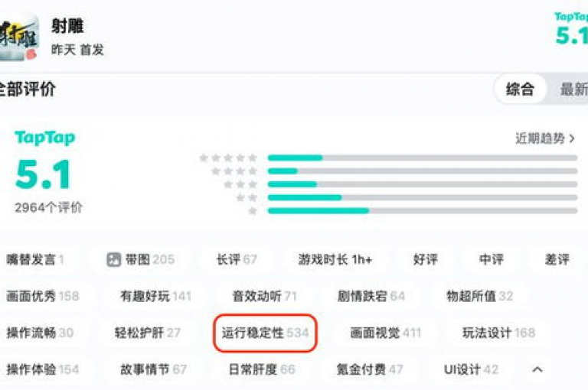Filter by 游戏时长 1h+ chip
The width and height of the screenshot is (588, 390).
[335, 259]
